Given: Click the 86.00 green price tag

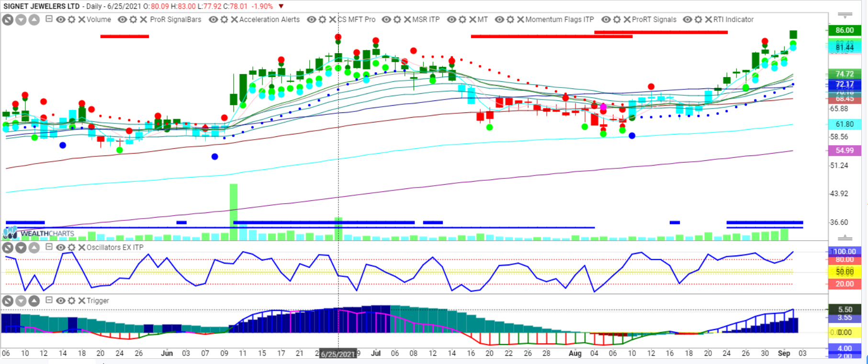Looking at the screenshot, I should 845,30.
